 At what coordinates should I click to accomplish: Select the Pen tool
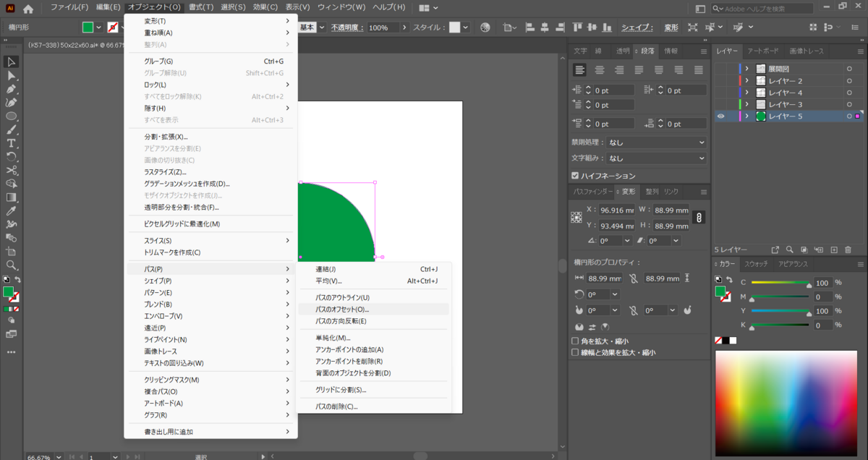click(x=11, y=90)
